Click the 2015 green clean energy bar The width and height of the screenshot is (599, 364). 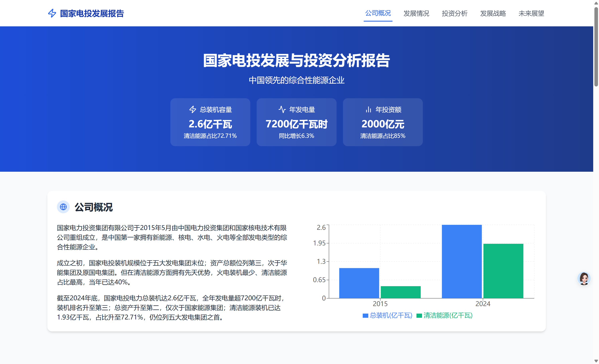400,292
